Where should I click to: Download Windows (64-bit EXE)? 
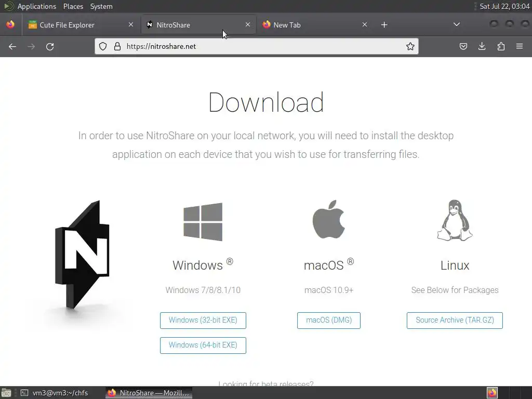[x=203, y=345]
